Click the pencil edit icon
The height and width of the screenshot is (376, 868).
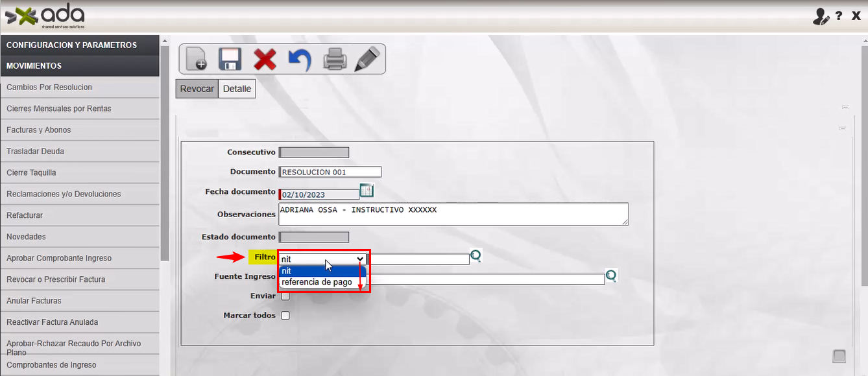[367, 59]
